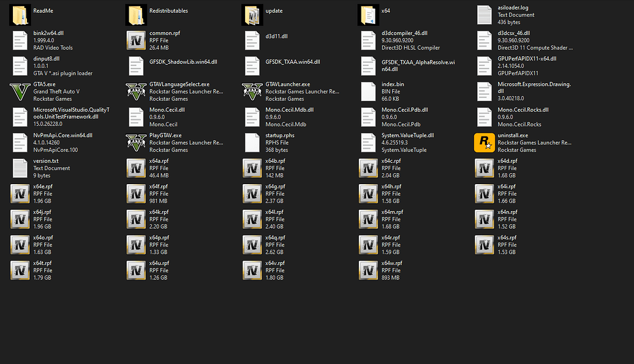
Task: Select the PlayGTAV.exe icon
Action: coord(136,143)
